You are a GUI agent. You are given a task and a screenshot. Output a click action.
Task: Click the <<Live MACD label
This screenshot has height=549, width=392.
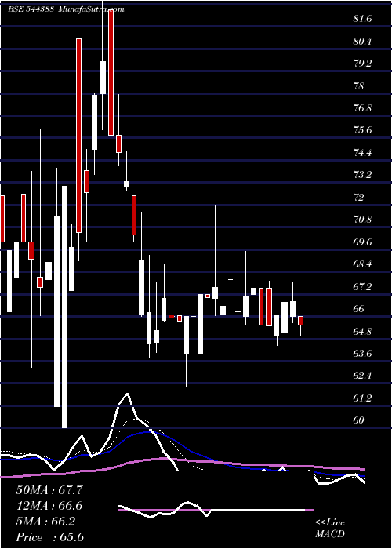click(x=330, y=529)
